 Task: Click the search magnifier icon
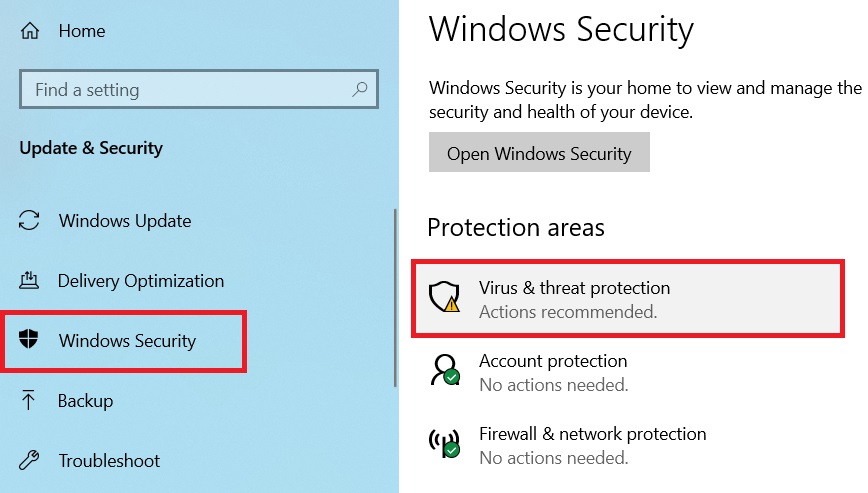pos(360,90)
